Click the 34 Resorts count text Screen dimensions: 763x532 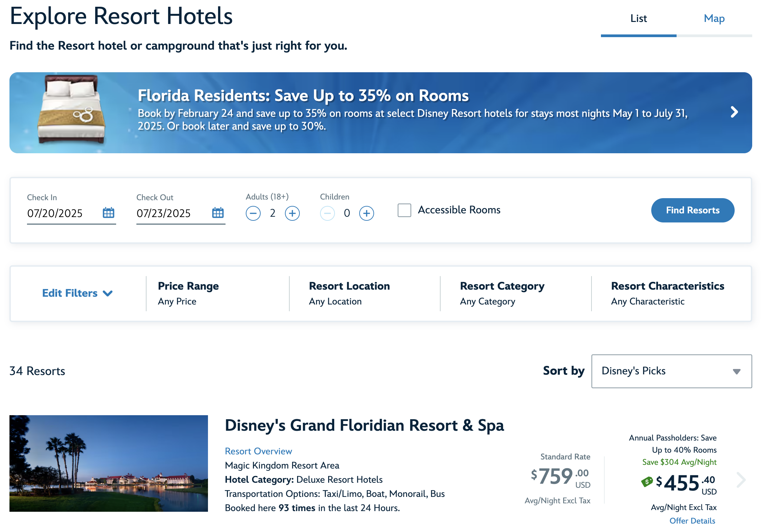37,371
